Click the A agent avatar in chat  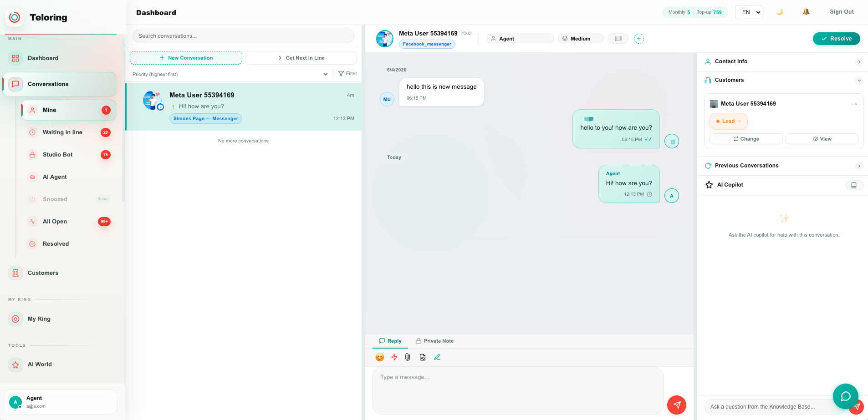tap(672, 196)
